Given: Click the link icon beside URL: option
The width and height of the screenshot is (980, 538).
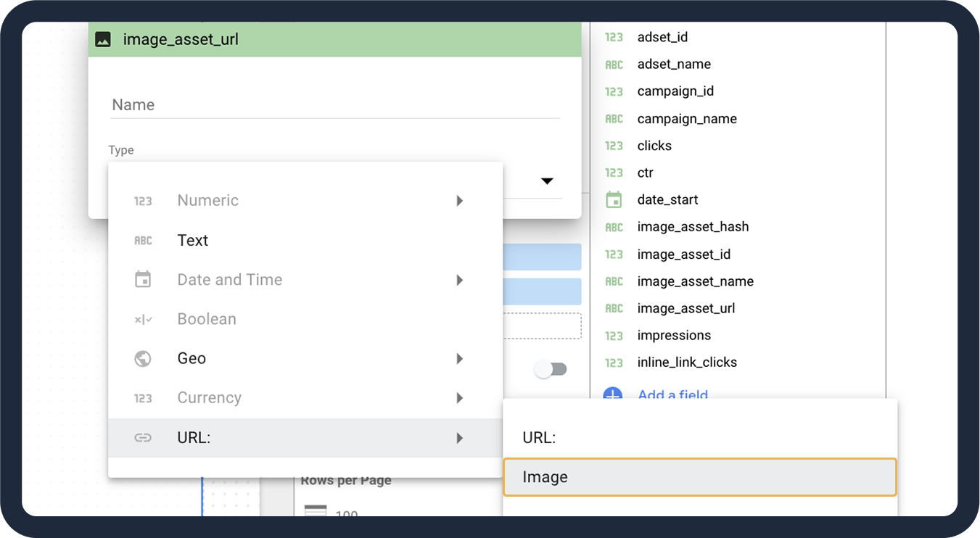Looking at the screenshot, I should [x=143, y=437].
